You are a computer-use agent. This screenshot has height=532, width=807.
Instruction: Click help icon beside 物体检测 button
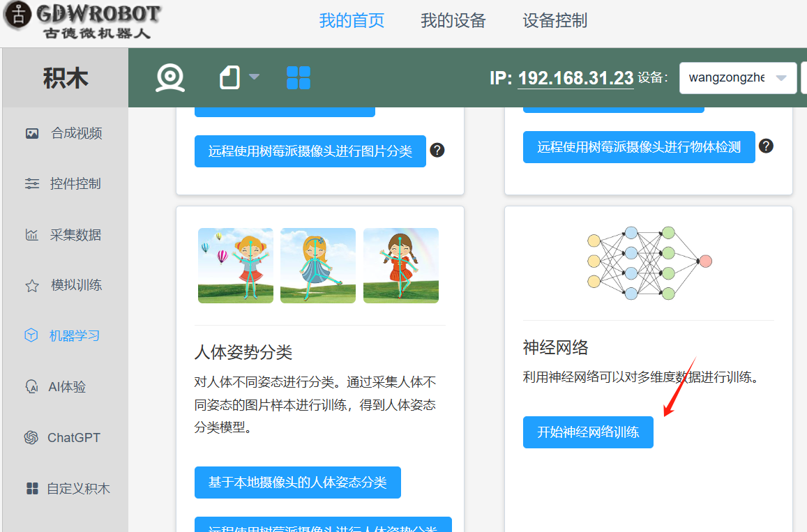tap(766, 146)
